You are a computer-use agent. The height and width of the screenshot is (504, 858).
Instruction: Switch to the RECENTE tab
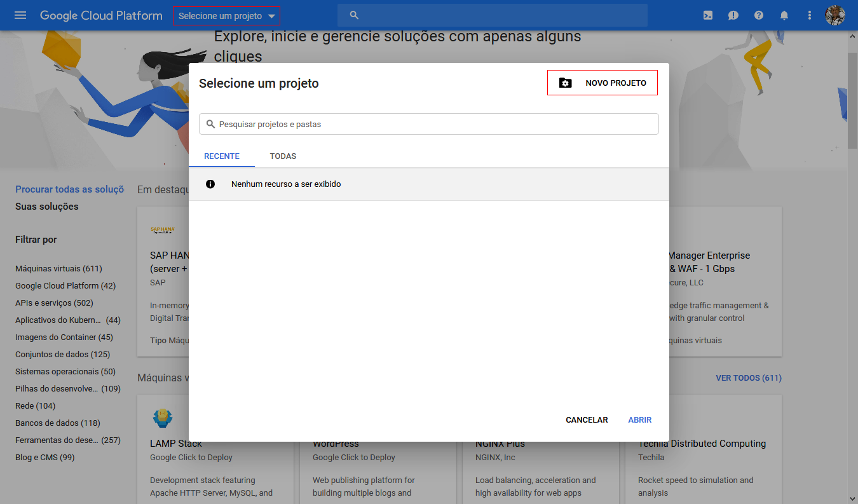pyautogui.click(x=222, y=156)
